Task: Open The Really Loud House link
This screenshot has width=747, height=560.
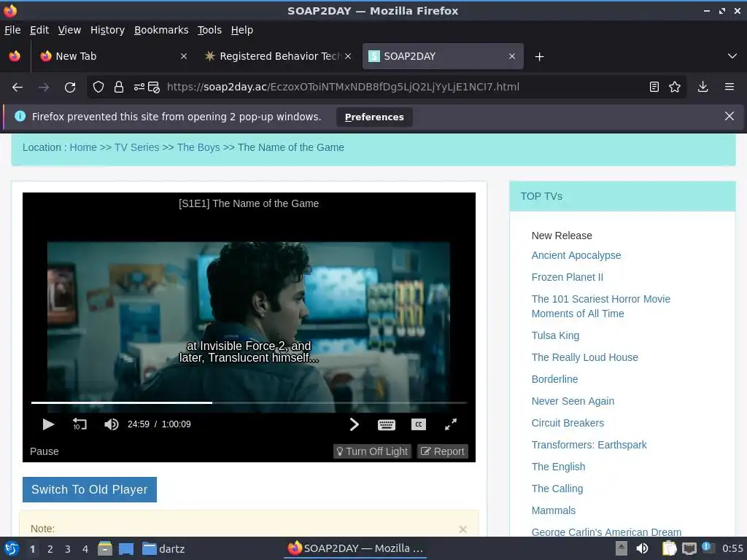Action: [585, 357]
